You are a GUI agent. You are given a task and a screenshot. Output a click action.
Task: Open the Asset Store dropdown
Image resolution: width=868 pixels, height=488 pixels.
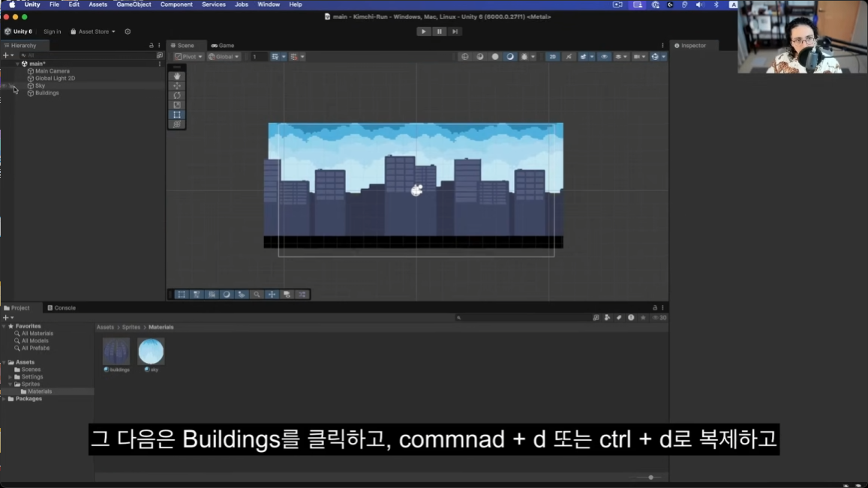[x=92, y=31]
